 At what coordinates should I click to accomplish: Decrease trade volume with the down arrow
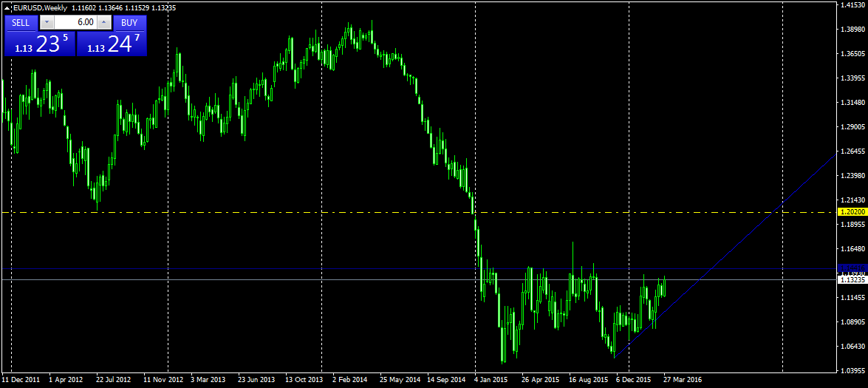click(x=47, y=22)
